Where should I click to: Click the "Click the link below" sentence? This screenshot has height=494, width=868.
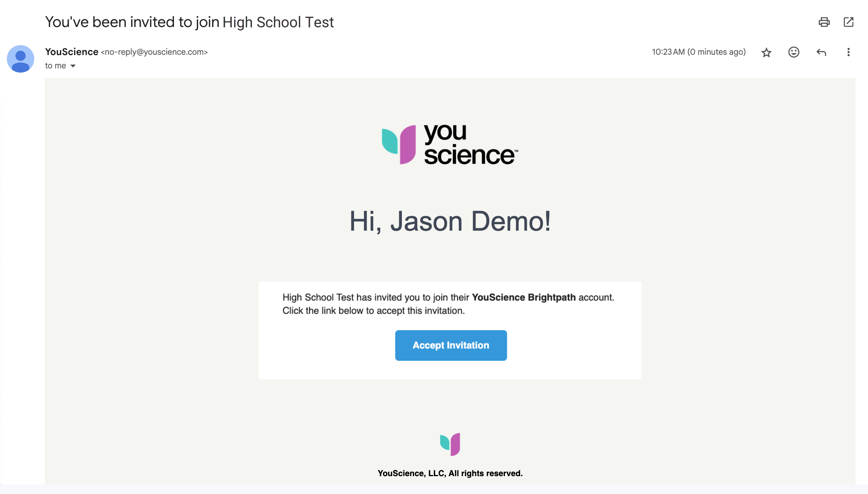[x=373, y=311]
